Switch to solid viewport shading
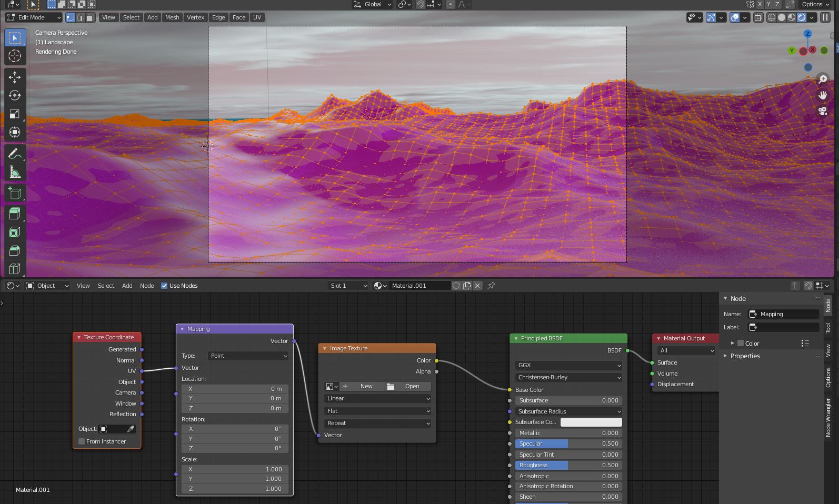The width and height of the screenshot is (839, 504). pyautogui.click(x=782, y=17)
